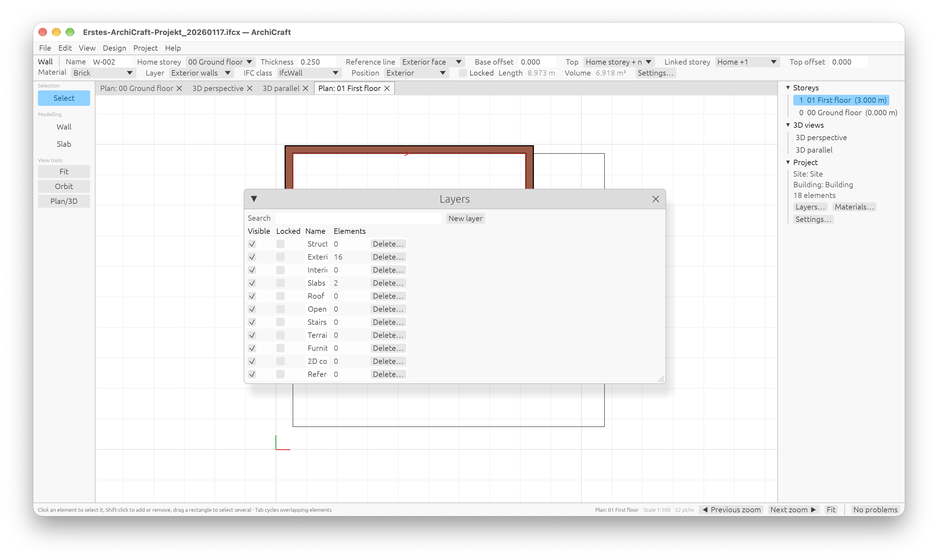Delete the Interi layer
The image size is (938, 560).
click(x=388, y=270)
